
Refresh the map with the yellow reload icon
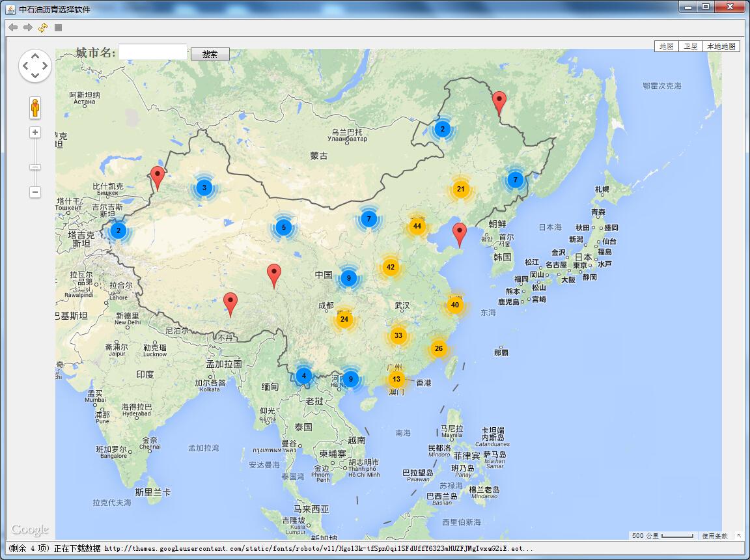(43, 27)
